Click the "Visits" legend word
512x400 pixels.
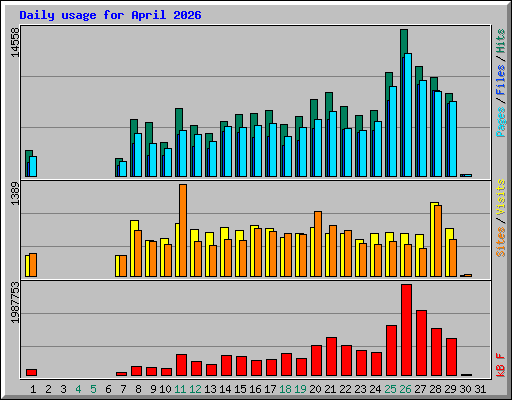(501, 198)
